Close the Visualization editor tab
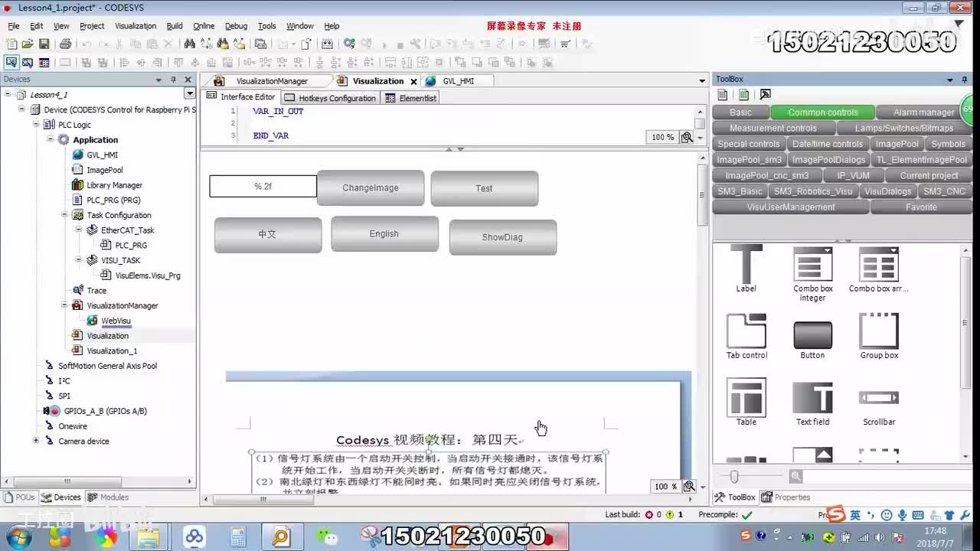 [x=413, y=81]
